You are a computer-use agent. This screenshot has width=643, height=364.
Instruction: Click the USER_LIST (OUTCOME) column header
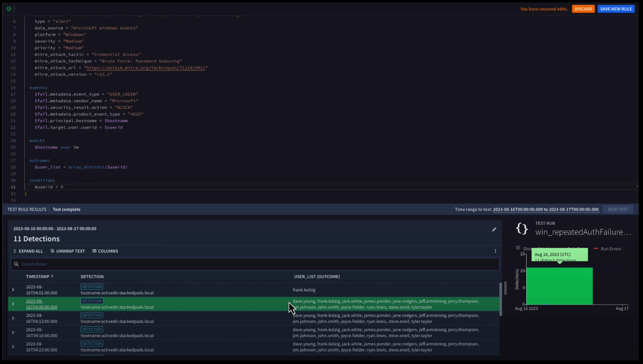(x=317, y=277)
